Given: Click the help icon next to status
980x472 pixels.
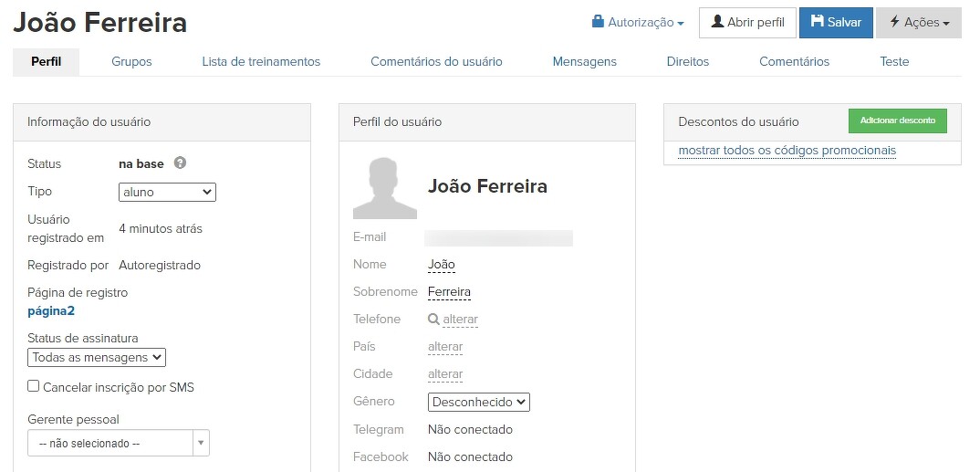Looking at the screenshot, I should point(181,163).
